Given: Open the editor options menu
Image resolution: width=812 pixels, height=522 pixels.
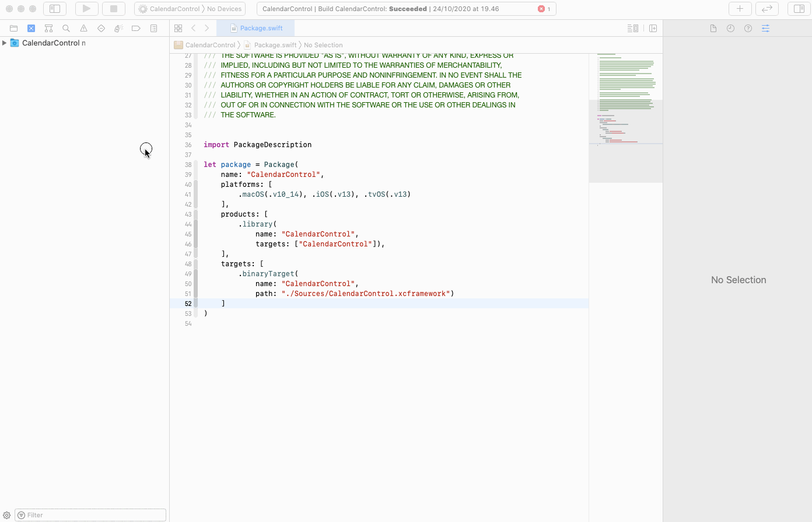Looking at the screenshot, I should (x=632, y=28).
